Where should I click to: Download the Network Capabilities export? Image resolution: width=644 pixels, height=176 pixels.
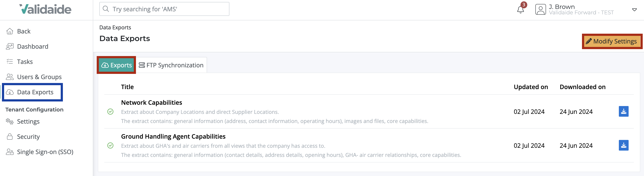(x=623, y=112)
